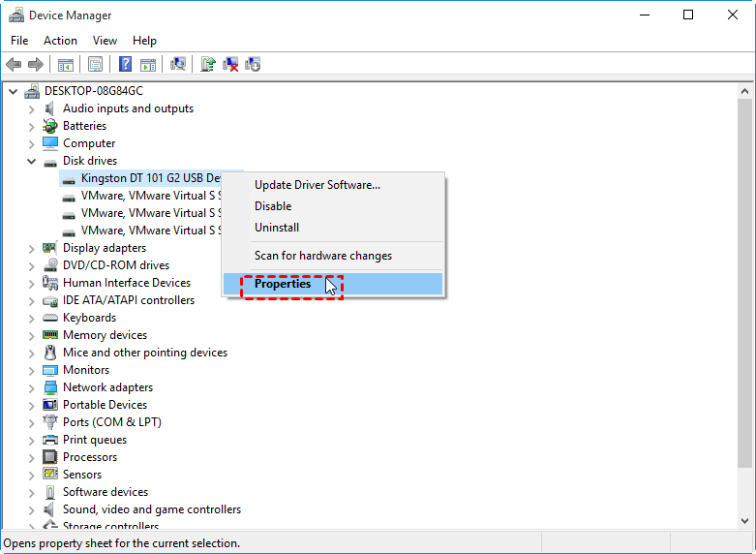Image resolution: width=756 pixels, height=554 pixels.
Task: Click the Print queues printer icon
Action: 50,440
